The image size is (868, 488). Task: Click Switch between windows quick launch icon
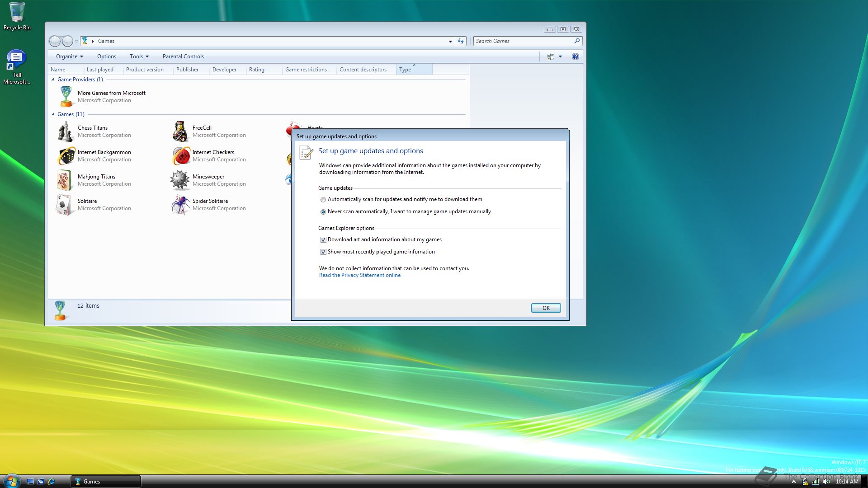pos(41,482)
